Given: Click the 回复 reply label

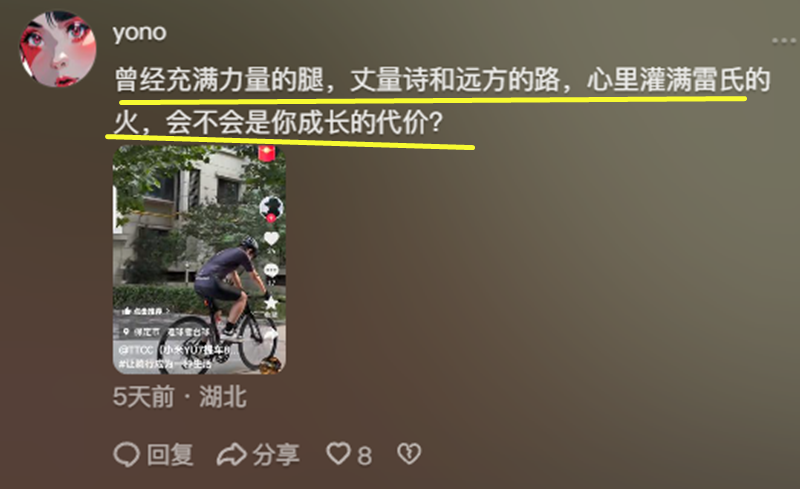Looking at the screenshot, I should tap(170, 454).
